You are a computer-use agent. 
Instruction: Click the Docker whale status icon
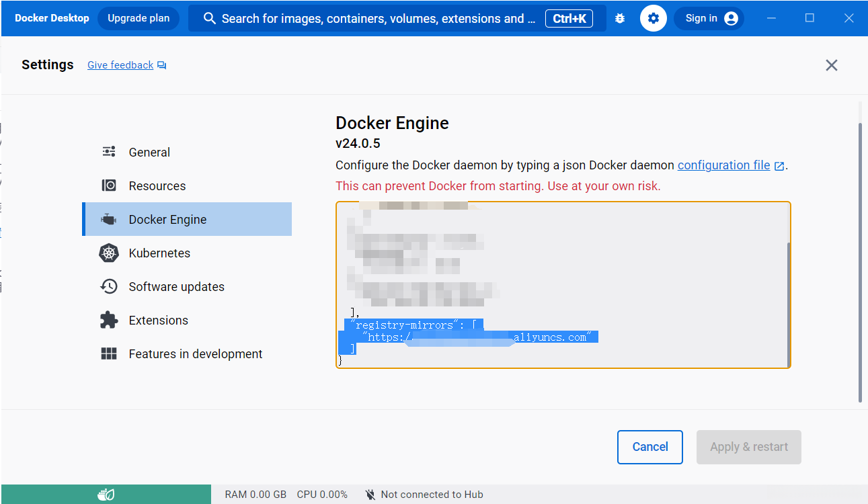[x=106, y=495]
